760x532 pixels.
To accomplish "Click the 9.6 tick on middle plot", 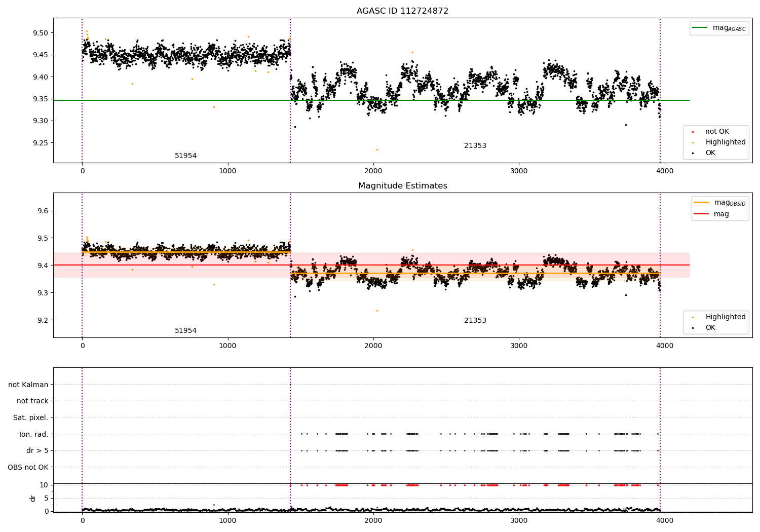I will tap(43, 211).
